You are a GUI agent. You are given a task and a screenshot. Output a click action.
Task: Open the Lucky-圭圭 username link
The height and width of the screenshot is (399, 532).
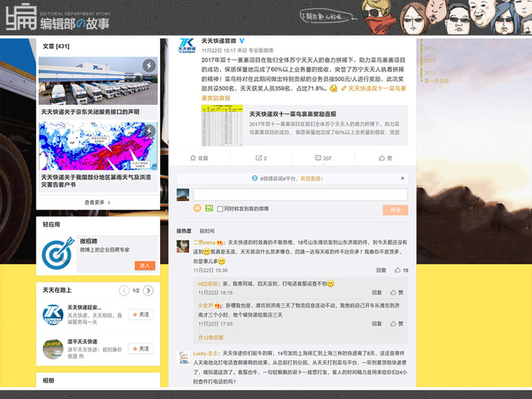205,353
